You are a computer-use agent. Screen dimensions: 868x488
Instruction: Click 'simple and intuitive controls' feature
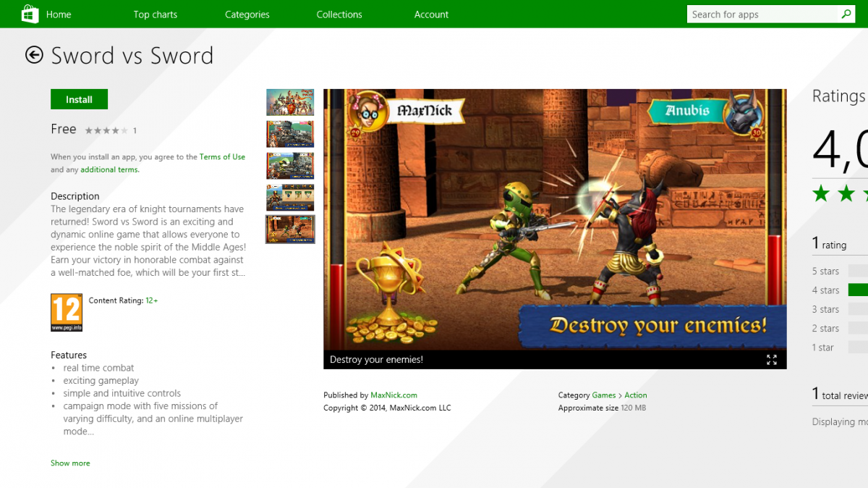(122, 393)
